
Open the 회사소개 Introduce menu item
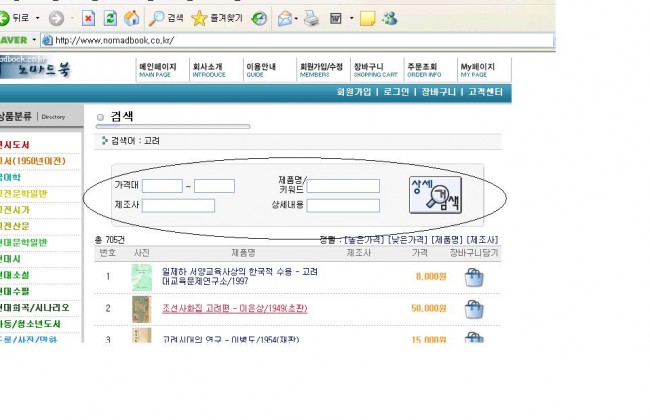click(208, 69)
